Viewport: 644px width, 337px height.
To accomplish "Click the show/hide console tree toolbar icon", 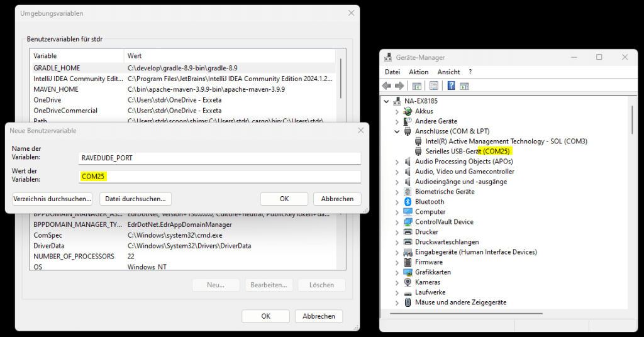I will pyautogui.click(x=417, y=86).
